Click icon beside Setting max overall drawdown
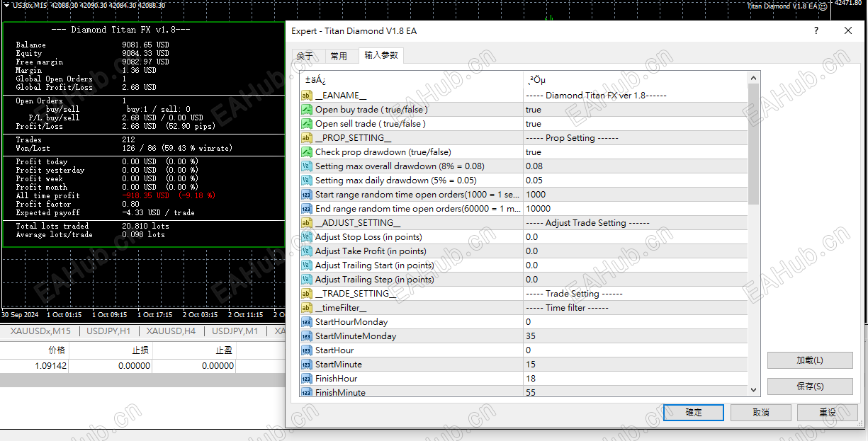This screenshot has height=441, width=868. click(306, 166)
